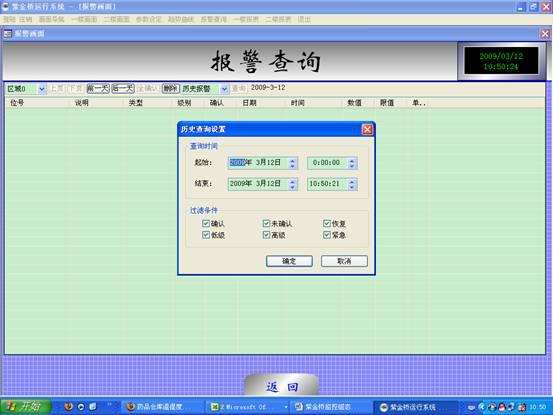Screen dimensions: 553x415
Task: Click the 开始 Start button
Action: point(26,407)
